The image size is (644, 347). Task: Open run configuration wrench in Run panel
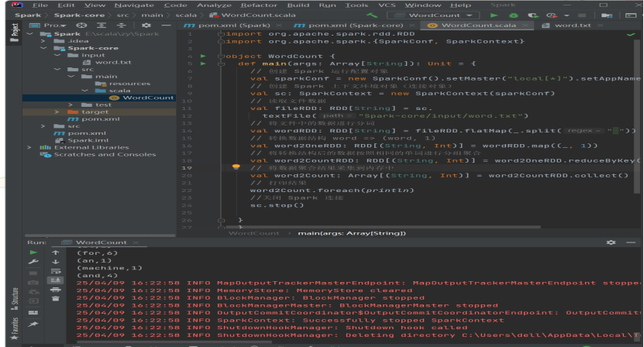click(x=33, y=262)
